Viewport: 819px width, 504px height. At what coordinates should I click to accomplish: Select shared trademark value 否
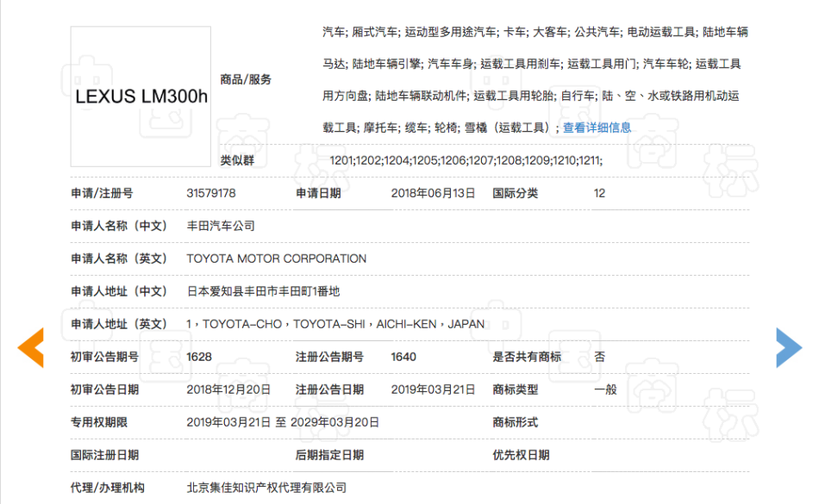(600, 357)
